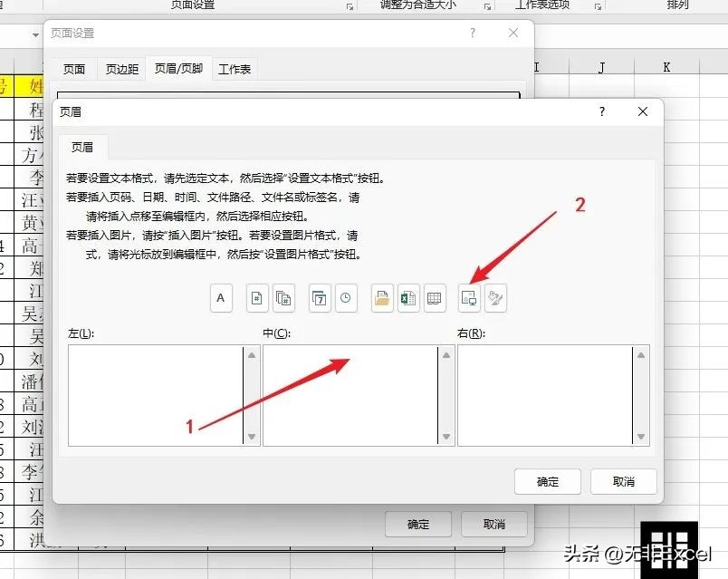
Task: Insert file path folder icon
Action: pyautogui.click(x=382, y=298)
